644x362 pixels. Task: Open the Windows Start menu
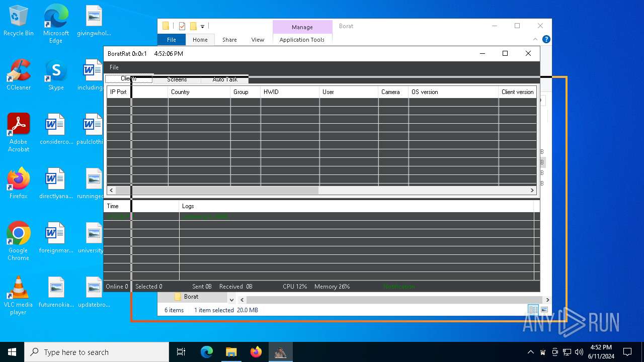click(x=12, y=352)
